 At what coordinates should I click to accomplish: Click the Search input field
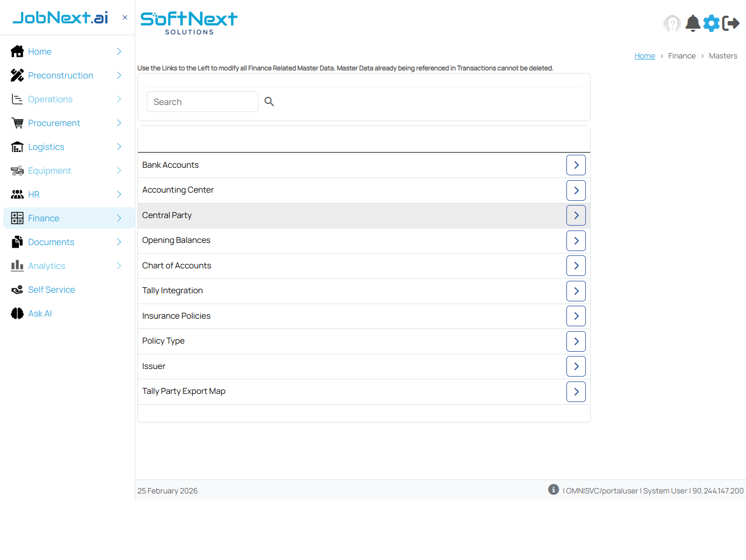point(202,102)
